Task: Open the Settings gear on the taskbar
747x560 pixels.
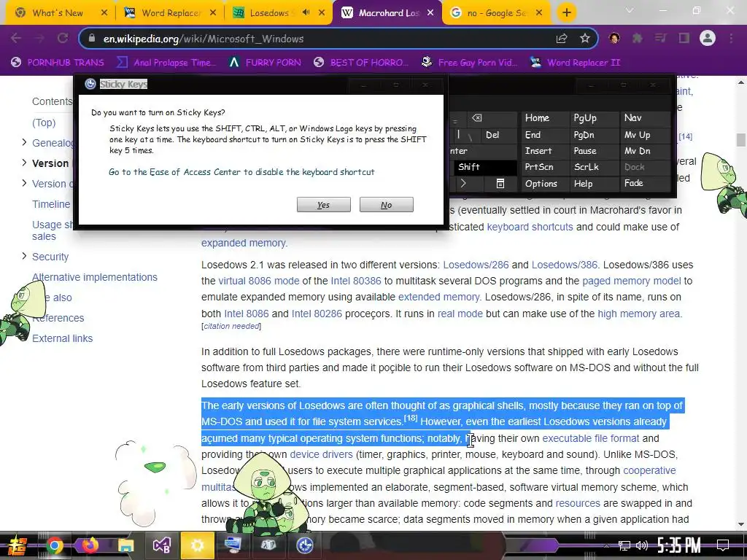Action: 197,545
